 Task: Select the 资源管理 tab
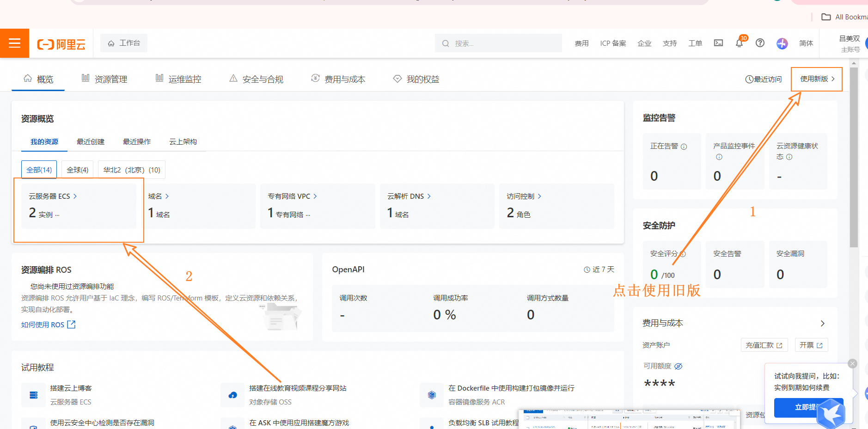point(104,79)
